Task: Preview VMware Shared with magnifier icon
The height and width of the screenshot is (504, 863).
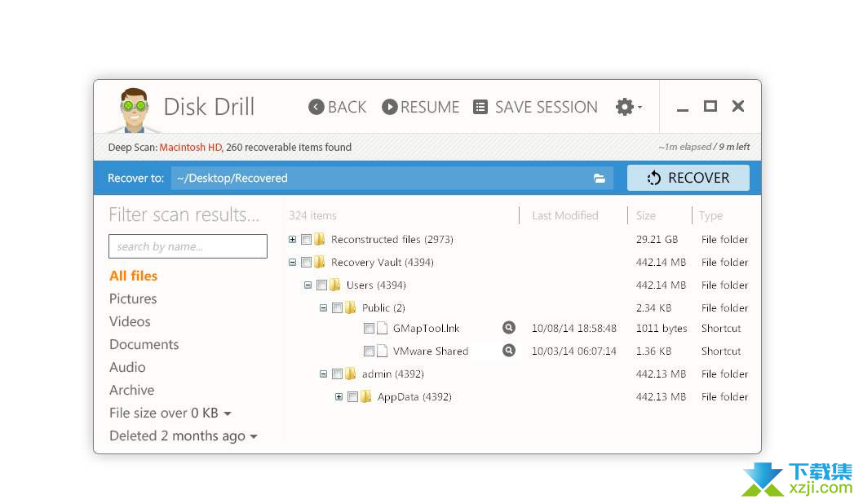Action: click(x=509, y=351)
